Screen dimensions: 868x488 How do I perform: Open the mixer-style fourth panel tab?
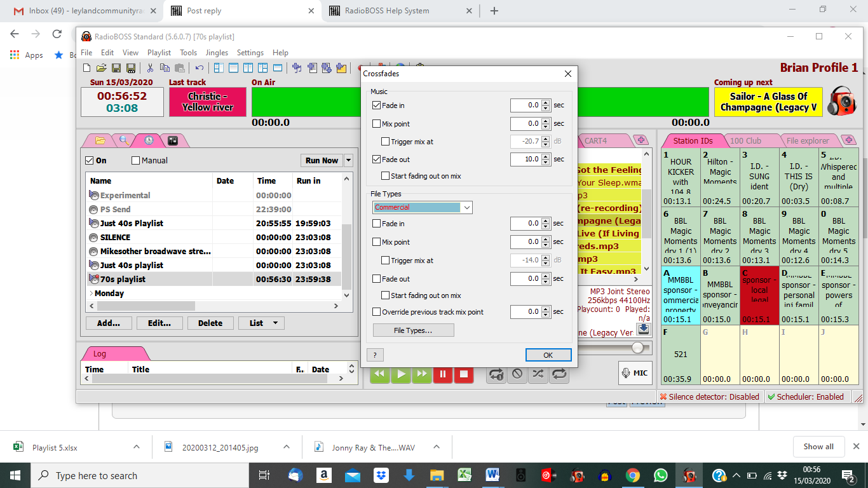[172, 140]
